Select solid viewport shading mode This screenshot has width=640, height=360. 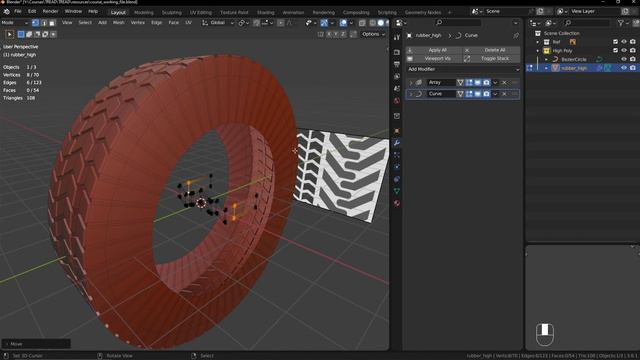click(x=380, y=23)
